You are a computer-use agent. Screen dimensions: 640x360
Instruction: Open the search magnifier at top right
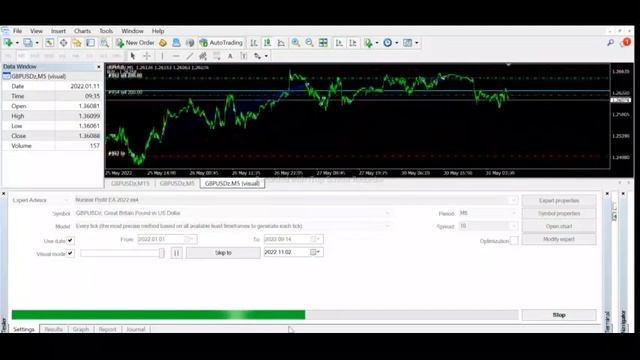611,42
